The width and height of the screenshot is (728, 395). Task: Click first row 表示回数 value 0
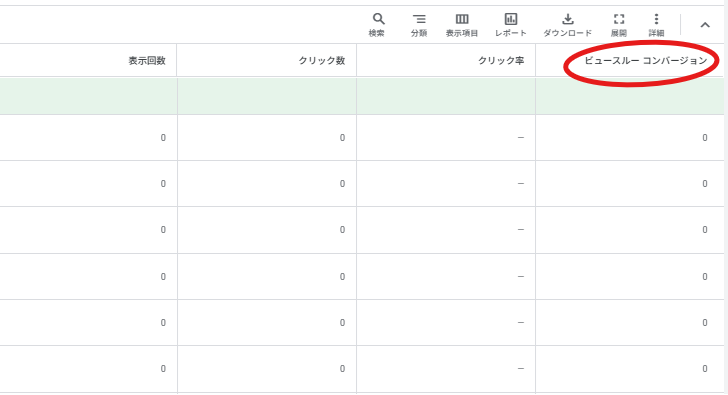pyautogui.click(x=163, y=138)
